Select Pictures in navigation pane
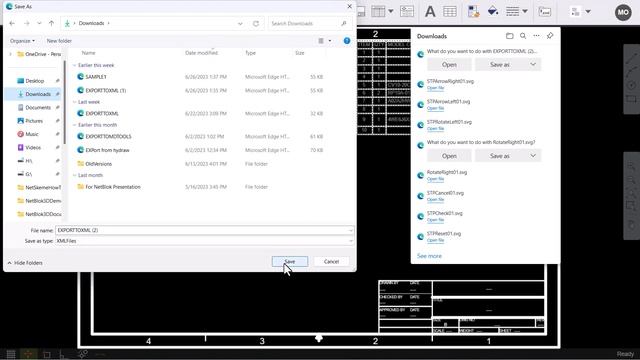This screenshot has height=360, width=640. point(34,121)
